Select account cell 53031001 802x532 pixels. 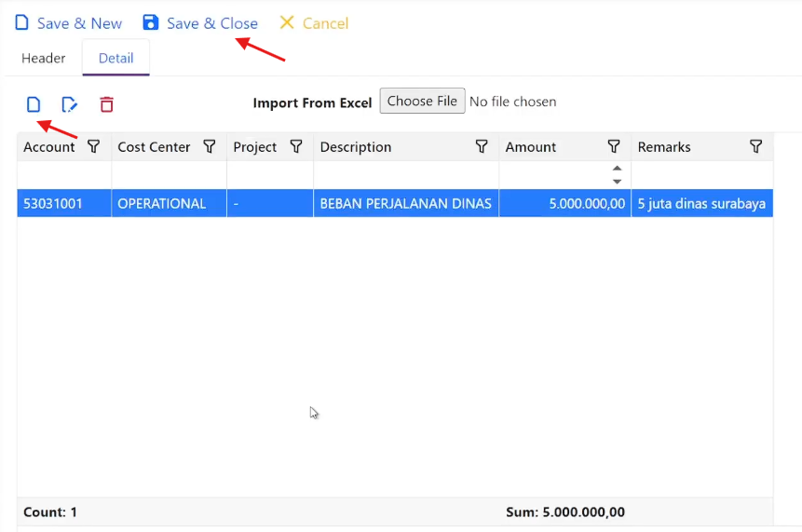[64, 203]
